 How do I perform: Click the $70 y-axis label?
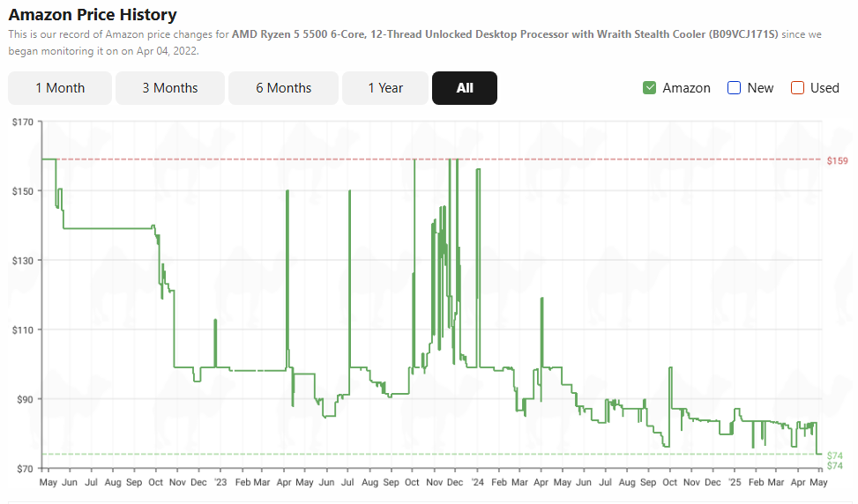(25, 469)
